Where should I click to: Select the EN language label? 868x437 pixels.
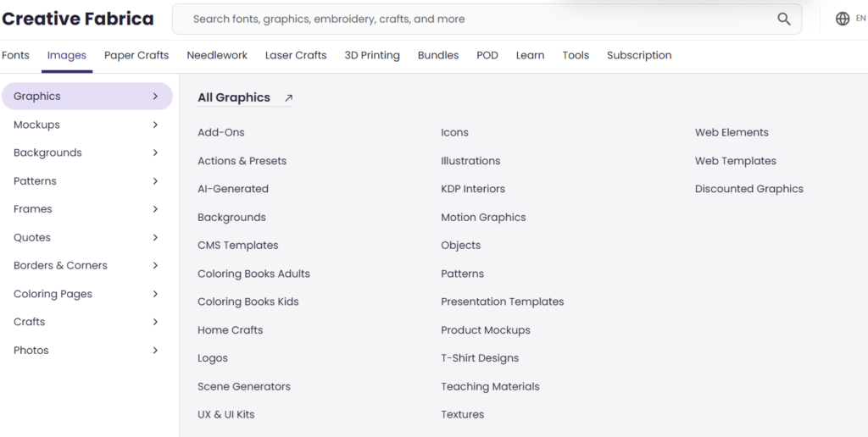coord(861,19)
